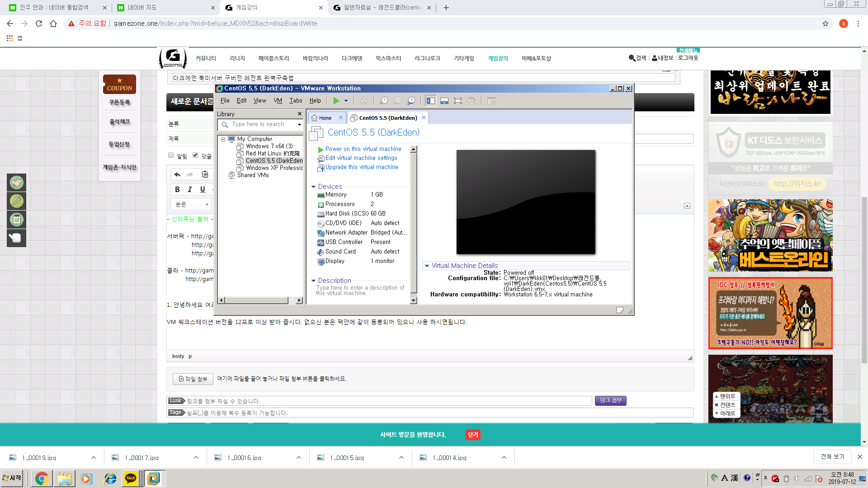The width and height of the screenshot is (868, 488).
Task: Click the handshake icon in left floating bar
Action: tap(17, 183)
